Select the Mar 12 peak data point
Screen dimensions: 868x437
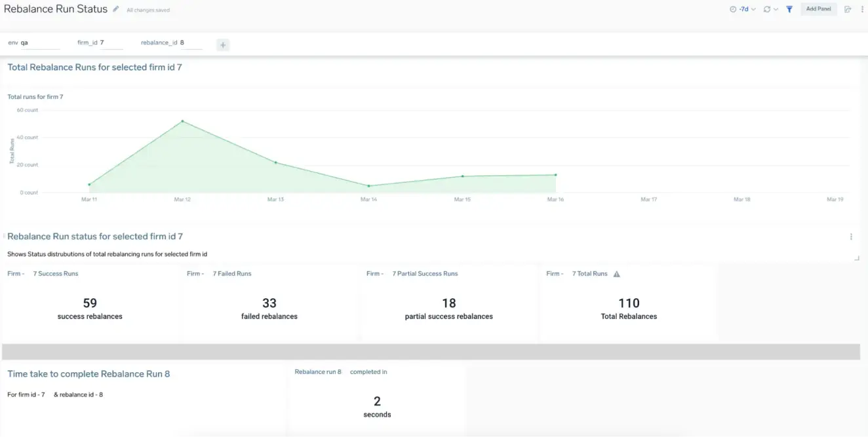coord(182,121)
